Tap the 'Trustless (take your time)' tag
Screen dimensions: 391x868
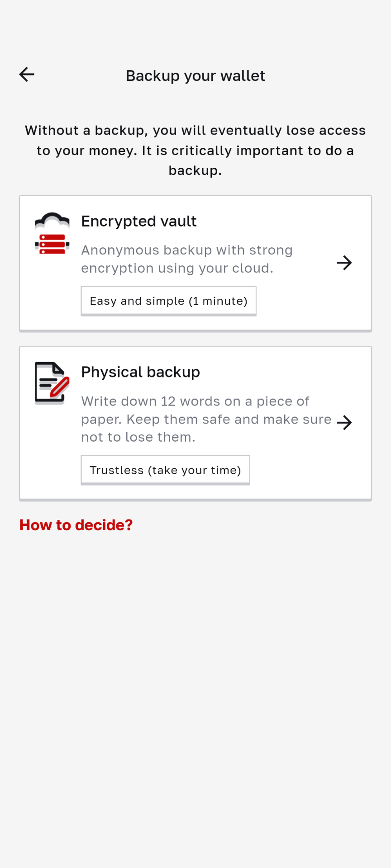click(x=165, y=470)
